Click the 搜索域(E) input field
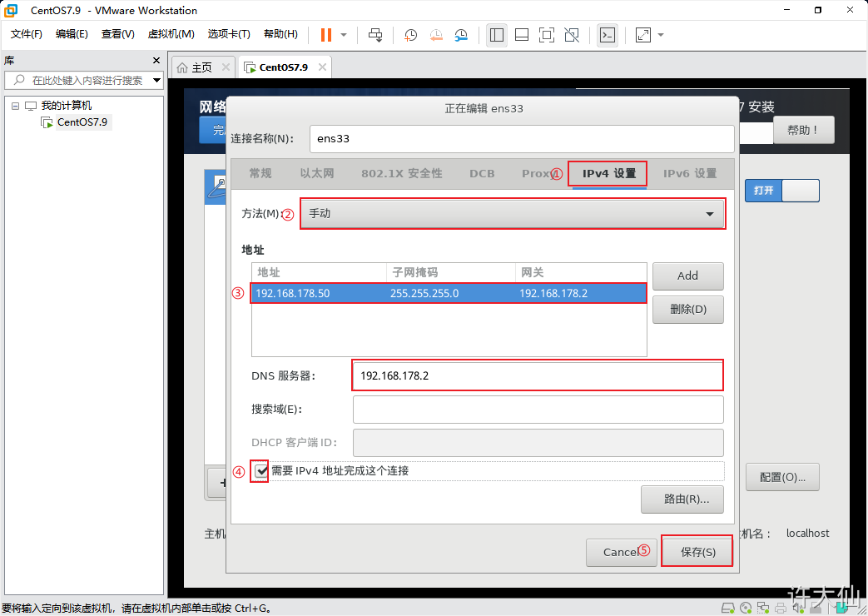Viewport: 868px width, 616px height. click(538, 410)
